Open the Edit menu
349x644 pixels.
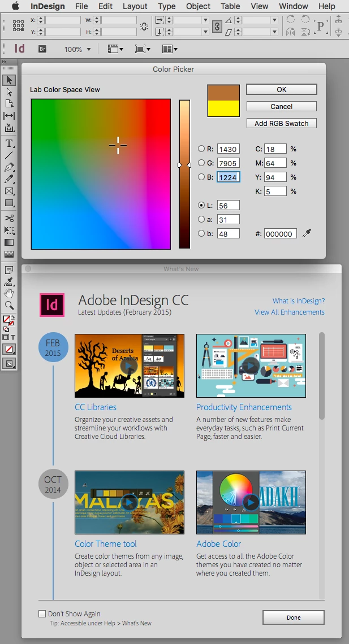click(x=105, y=6)
